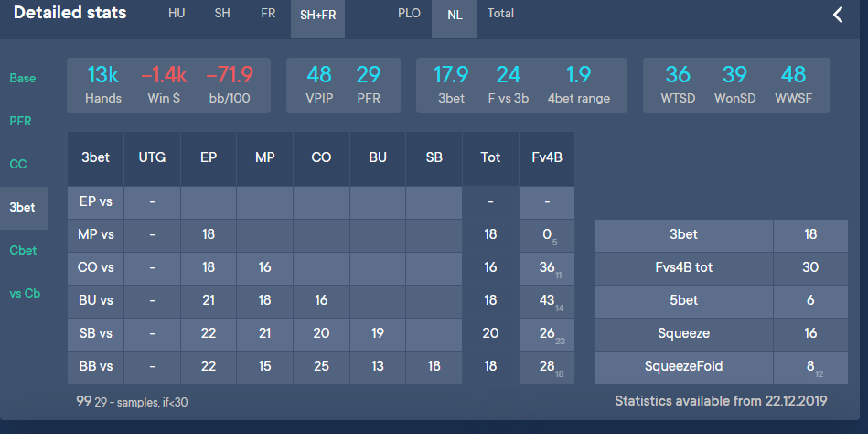Open the CC stats section
The width and height of the screenshot is (868, 434).
(18, 165)
